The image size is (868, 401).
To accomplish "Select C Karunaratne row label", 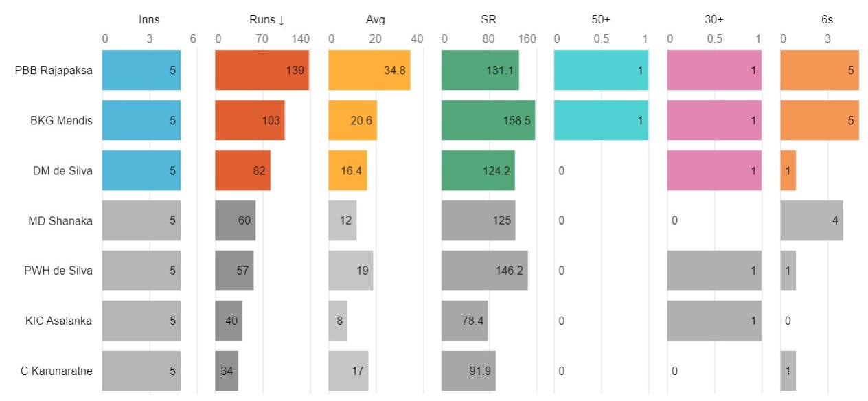I will tap(56, 371).
